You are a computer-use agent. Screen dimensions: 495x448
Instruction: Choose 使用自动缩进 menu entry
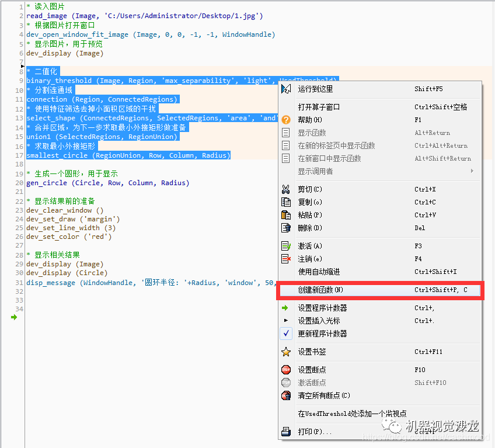point(380,272)
